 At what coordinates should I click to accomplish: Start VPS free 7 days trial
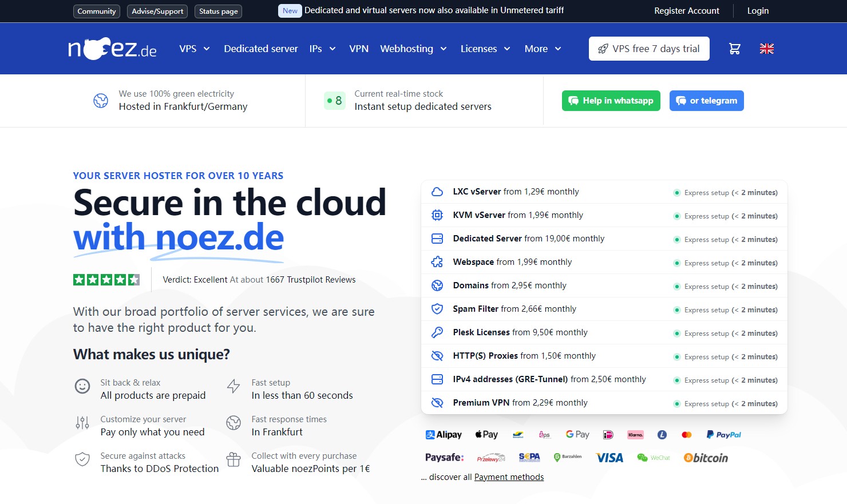click(x=649, y=49)
